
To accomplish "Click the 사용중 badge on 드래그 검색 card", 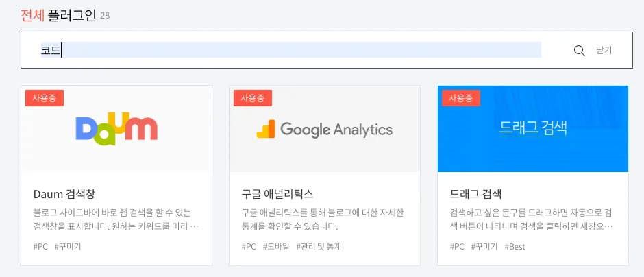I will pyautogui.click(x=461, y=98).
